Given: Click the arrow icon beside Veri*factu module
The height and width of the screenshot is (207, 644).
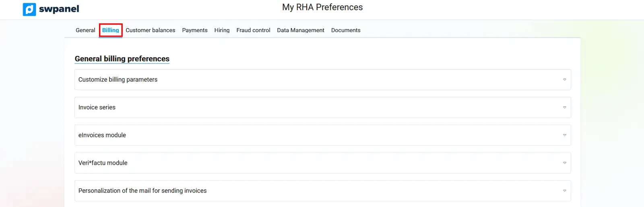Looking at the screenshot, I should (564, 163).
